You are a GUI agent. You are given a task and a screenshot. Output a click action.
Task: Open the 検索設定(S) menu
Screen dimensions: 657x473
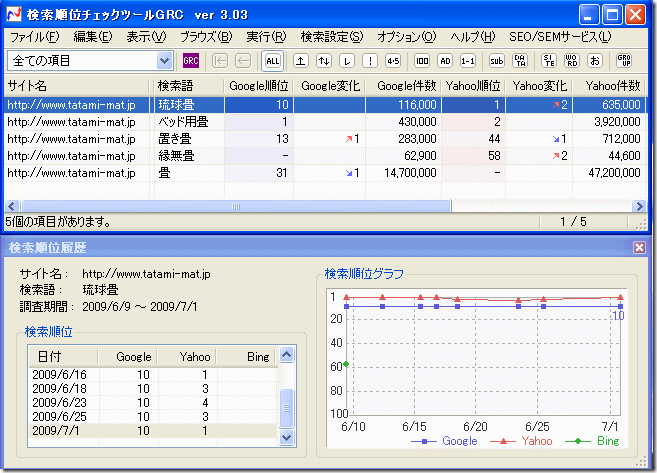[332, 37]
